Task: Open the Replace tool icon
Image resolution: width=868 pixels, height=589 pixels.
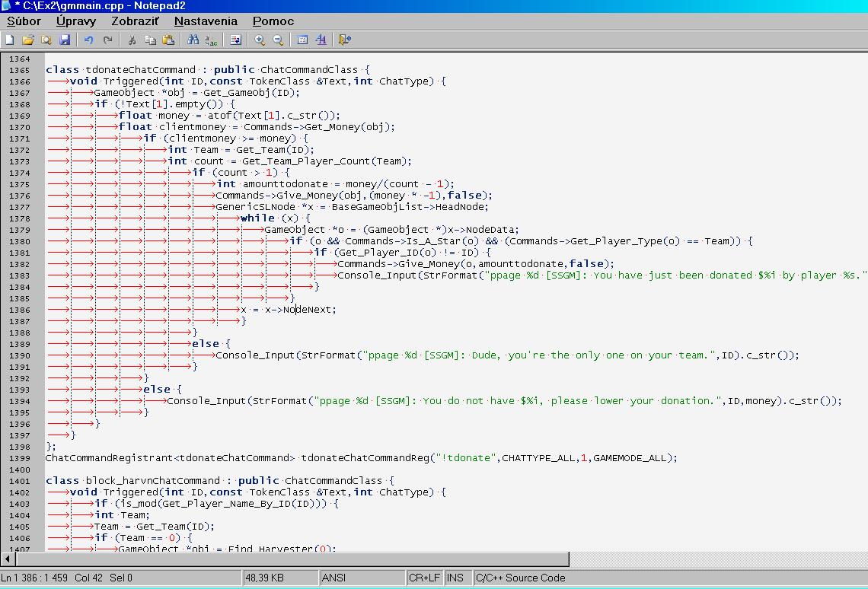Action: [211, 40]
